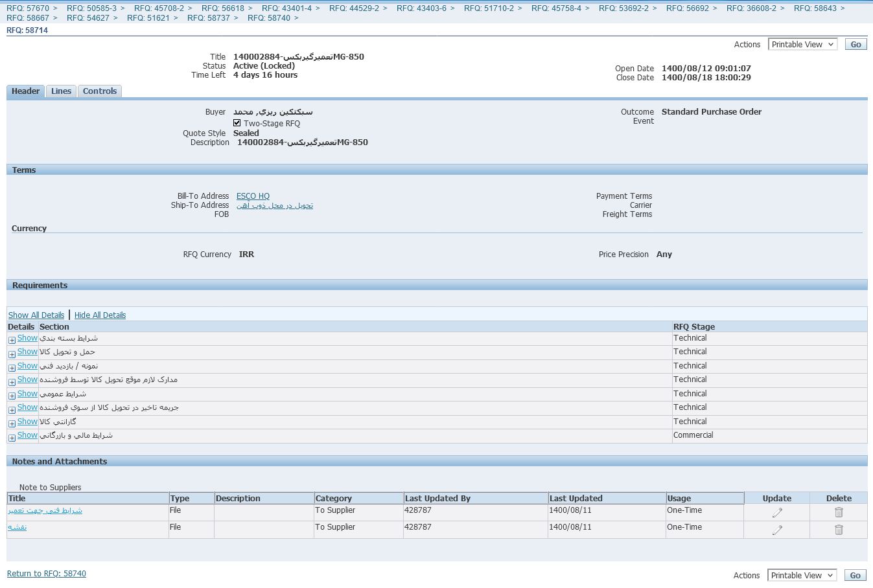Go to breadcrumb RFQ: 36608-2
Viewport: 873px width, 588px height.
pos(752,8)
